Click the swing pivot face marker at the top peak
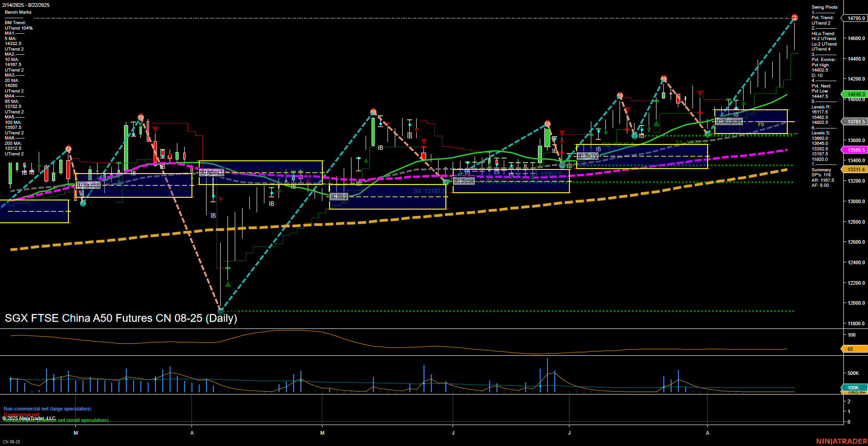This screenshot has height=446, width=868. 795,18
